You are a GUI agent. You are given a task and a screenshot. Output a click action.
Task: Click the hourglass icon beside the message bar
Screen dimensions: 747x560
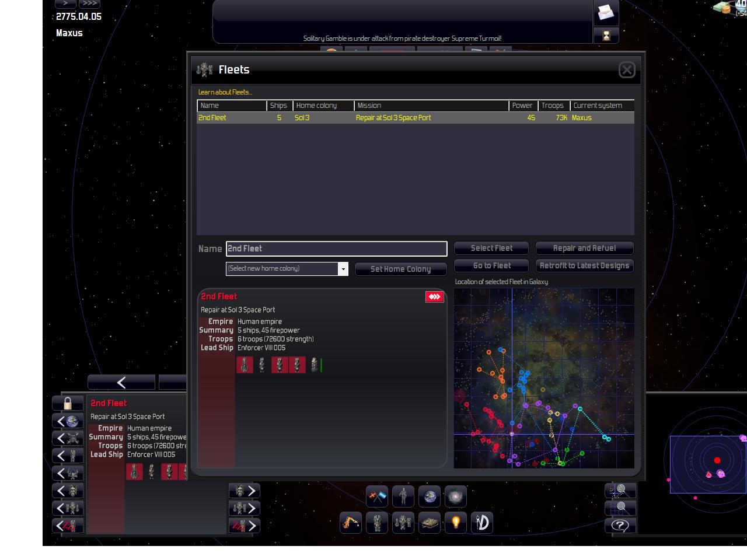pyautogui.click(x=606, y=36)
